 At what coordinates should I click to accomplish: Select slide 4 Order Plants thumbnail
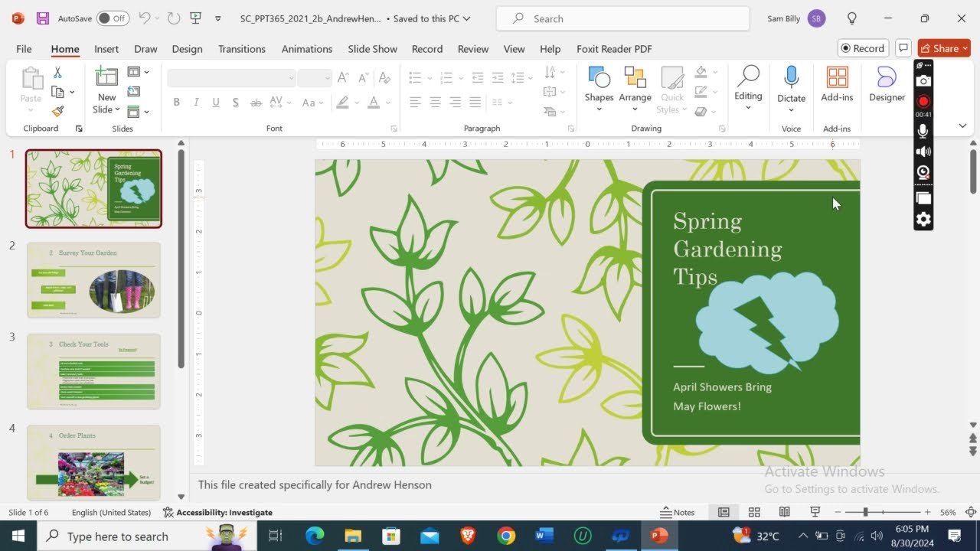click(93, 462)
